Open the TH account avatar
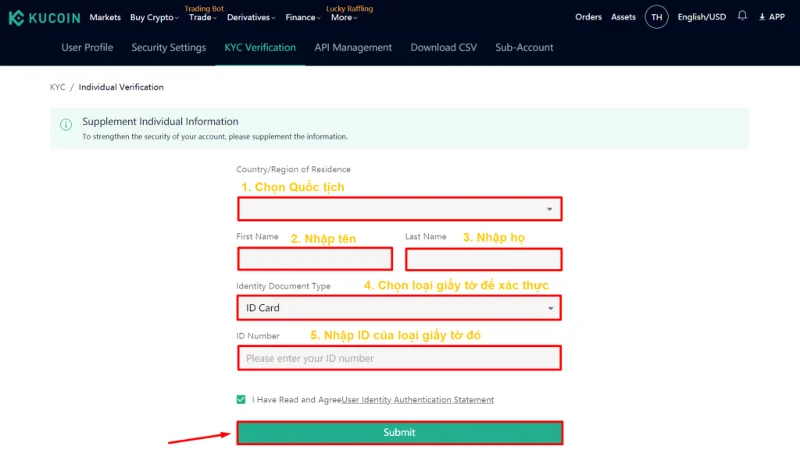800x453 pixels. (x=657, y=17)
